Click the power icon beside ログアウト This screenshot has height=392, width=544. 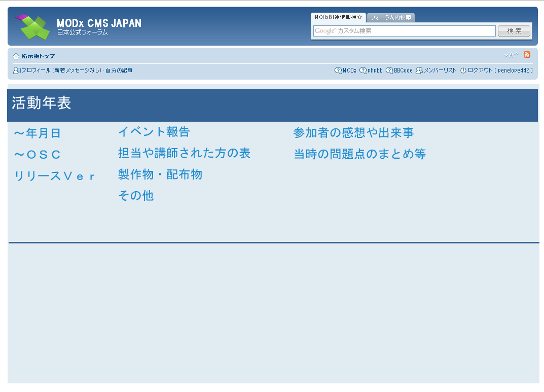point(463,70)
